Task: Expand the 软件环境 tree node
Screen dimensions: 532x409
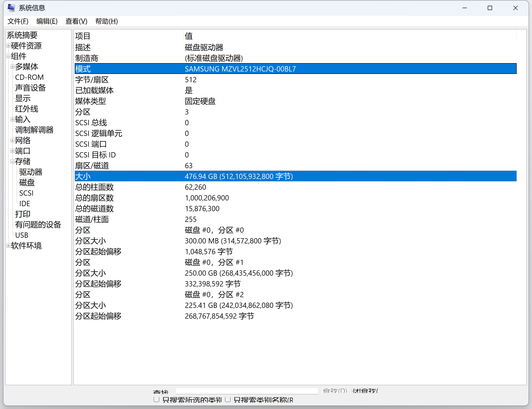Action: 8,246
